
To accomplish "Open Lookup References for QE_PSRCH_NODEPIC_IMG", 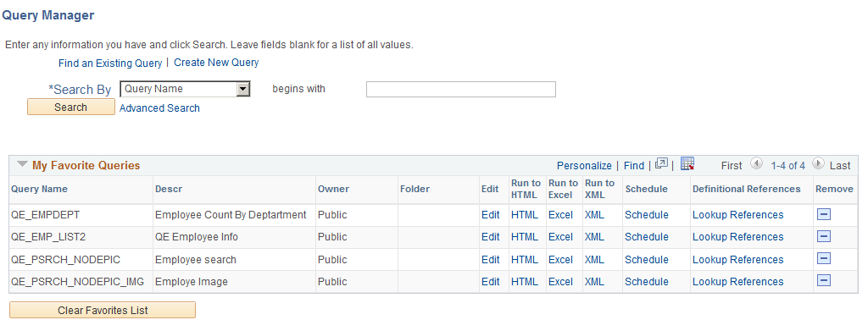I will (738, 282).
